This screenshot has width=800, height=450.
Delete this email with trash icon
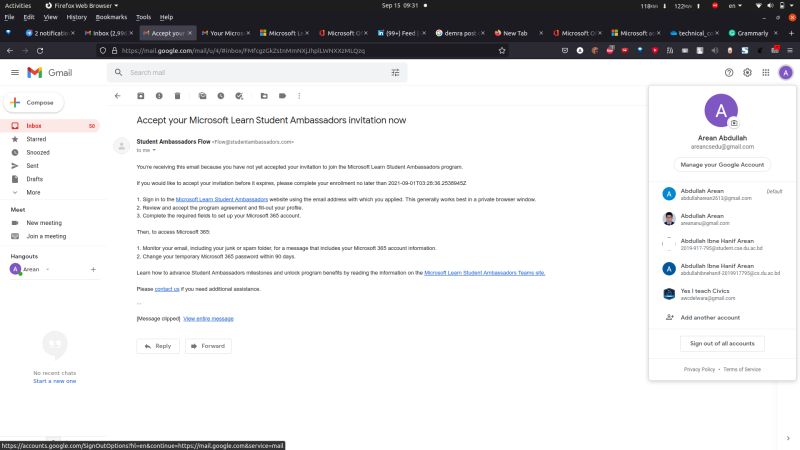178,96
